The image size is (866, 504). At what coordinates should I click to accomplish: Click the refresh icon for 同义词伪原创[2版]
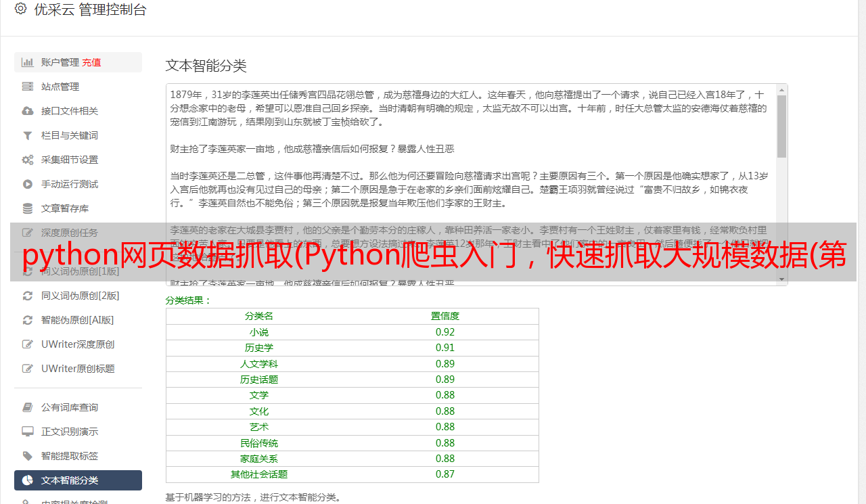pyautogui.click(x=28, y=296)
